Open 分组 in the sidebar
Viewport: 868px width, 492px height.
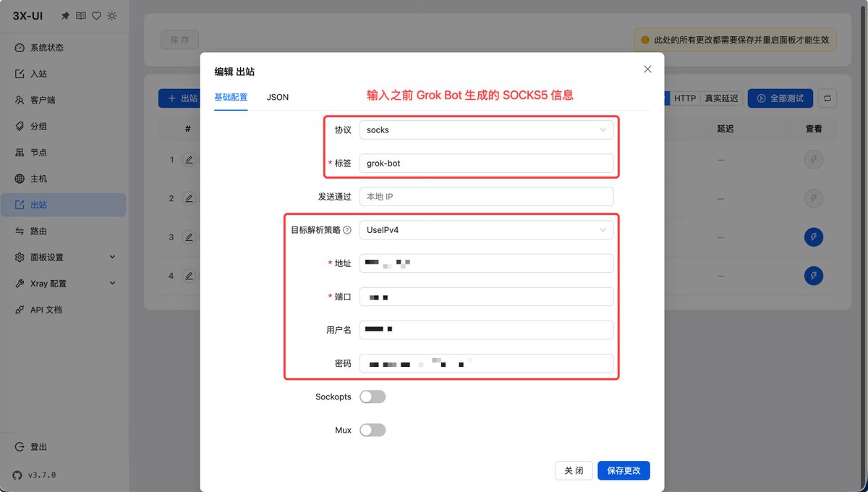click(64, 126)
